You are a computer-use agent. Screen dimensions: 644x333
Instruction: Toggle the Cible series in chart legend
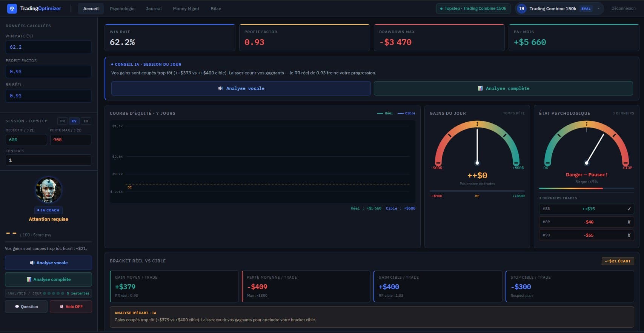(406, 113)
